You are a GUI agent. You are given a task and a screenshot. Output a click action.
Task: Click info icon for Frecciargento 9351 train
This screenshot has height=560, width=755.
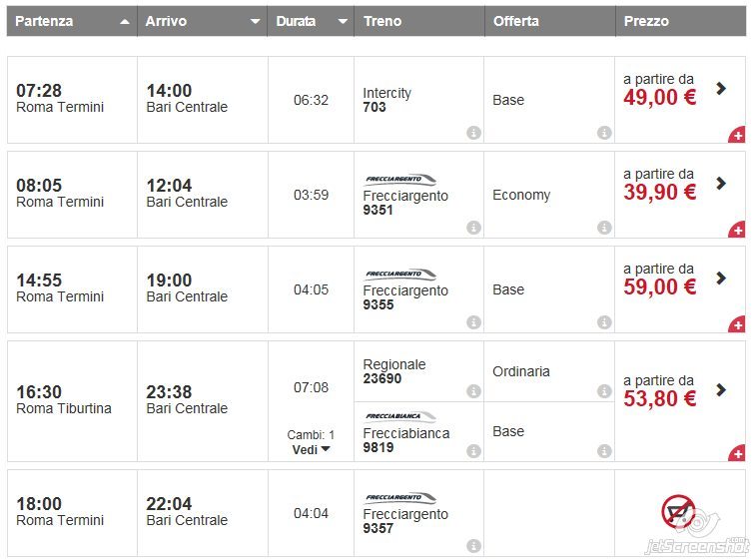click(473, 228)
